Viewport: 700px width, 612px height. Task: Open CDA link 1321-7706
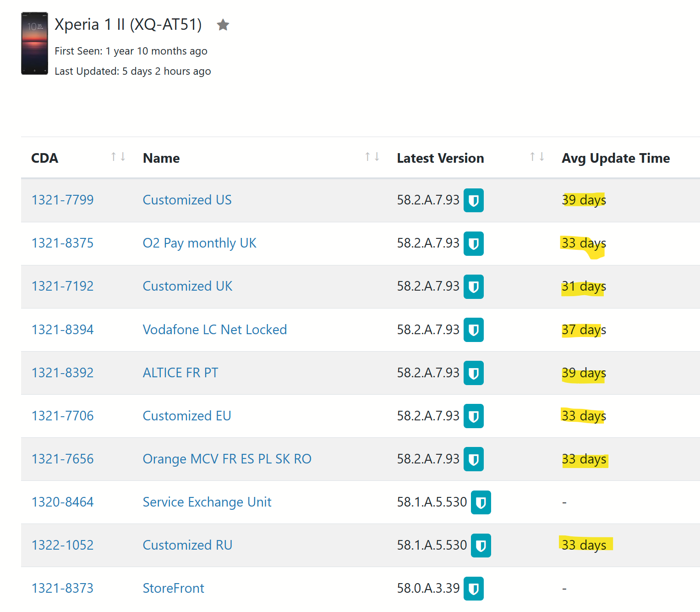click(62, 416)
